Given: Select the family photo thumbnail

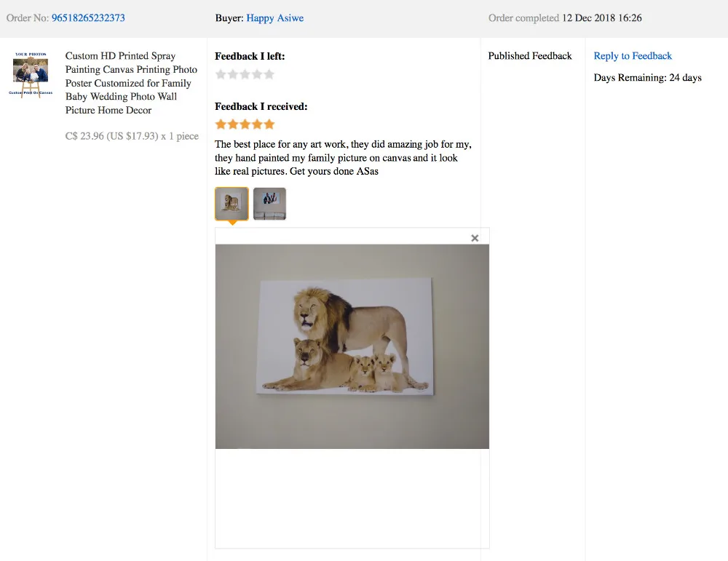Looking at the screenshot, I should (270, 204).
